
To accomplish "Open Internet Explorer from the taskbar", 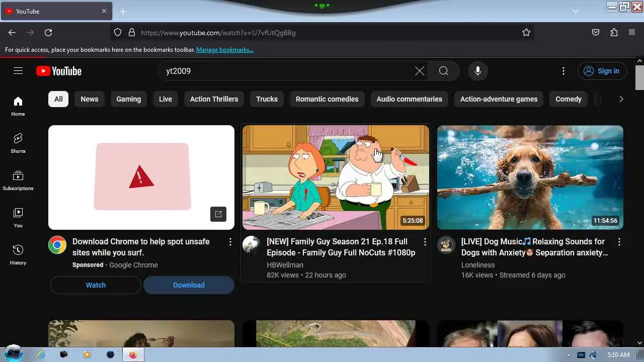I will [41, 354].
